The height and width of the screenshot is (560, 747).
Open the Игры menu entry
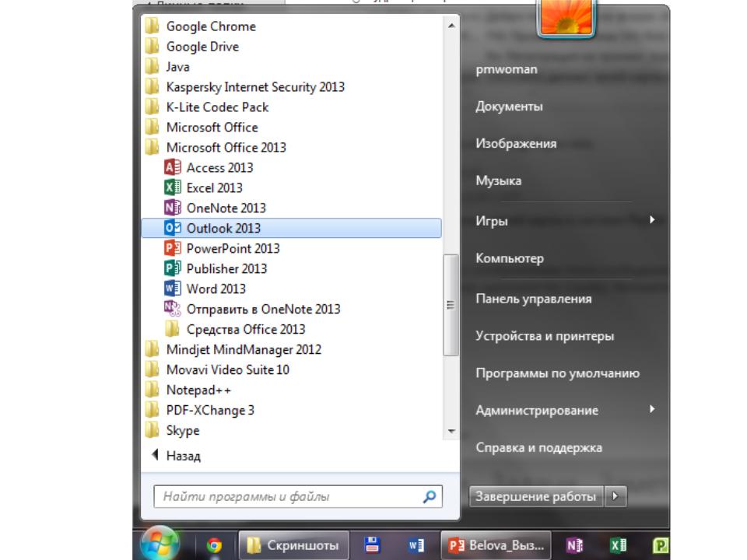492,220
